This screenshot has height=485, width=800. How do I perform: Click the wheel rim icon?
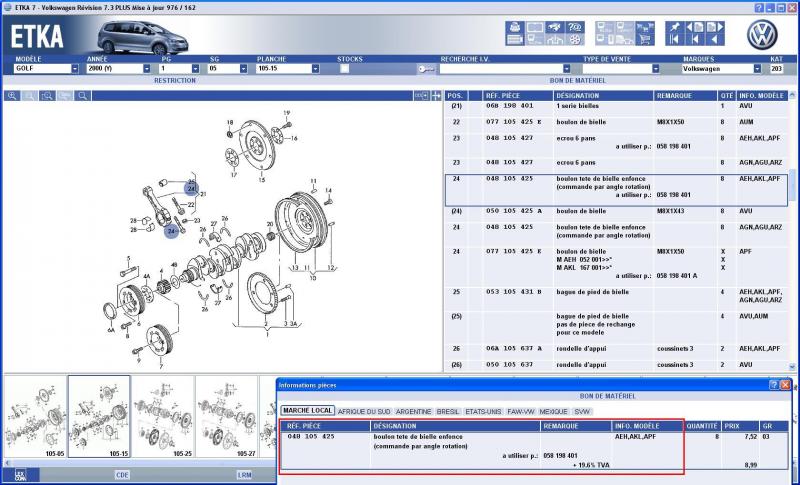coord(575,39)
